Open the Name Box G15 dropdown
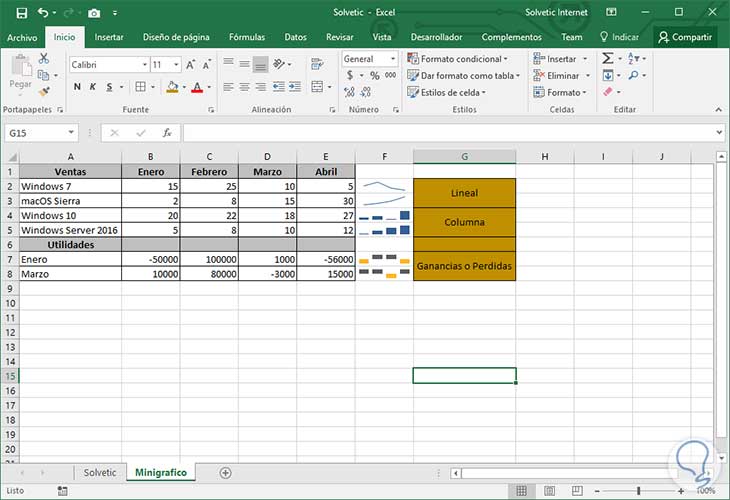The width and height of the screenshot is (730, 500). [x=71, y=133]
